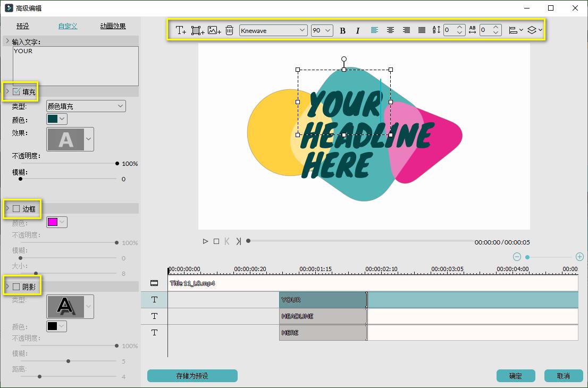588x388 pixels.
Task: Toggle bold text formatting
Action: coord(342,30)
